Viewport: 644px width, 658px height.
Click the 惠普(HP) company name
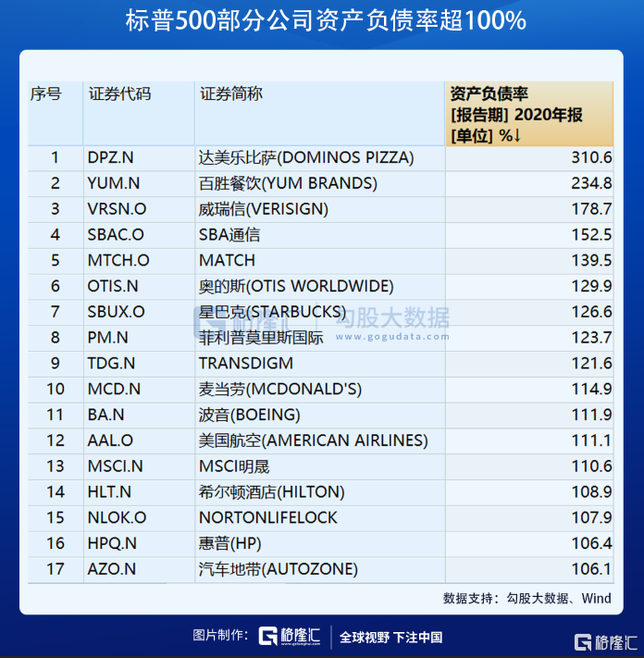(229, 544)
